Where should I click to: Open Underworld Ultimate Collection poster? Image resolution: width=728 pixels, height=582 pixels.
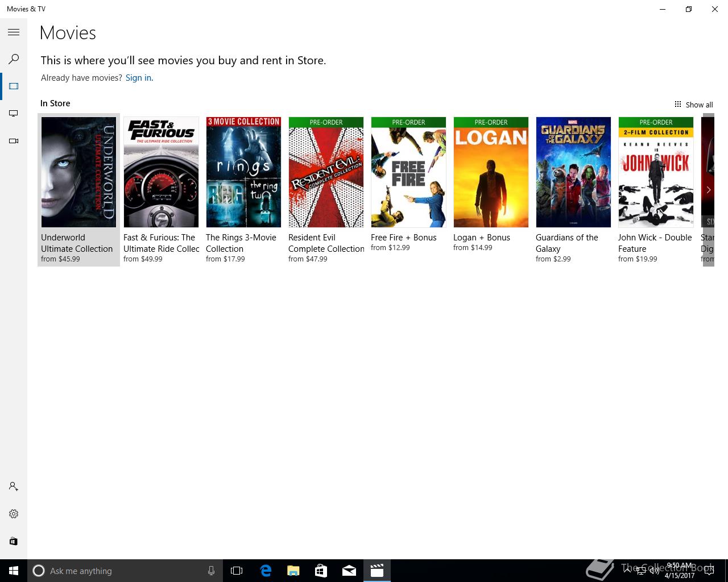click(78, 172)
